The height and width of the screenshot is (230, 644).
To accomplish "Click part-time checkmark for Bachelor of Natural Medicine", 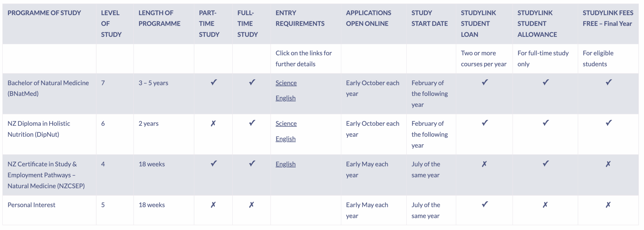I will point(214,82).
